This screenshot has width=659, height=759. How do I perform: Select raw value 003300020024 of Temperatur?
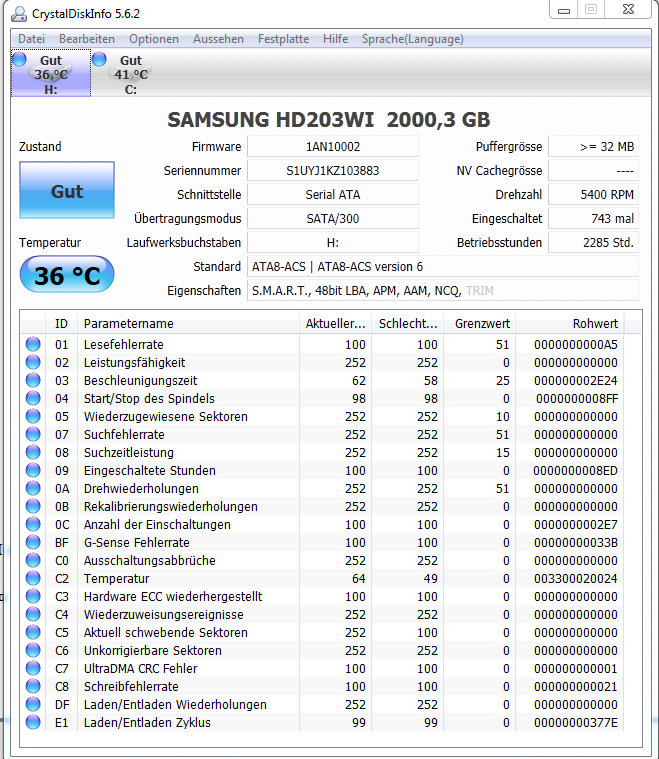click(576, 578)
